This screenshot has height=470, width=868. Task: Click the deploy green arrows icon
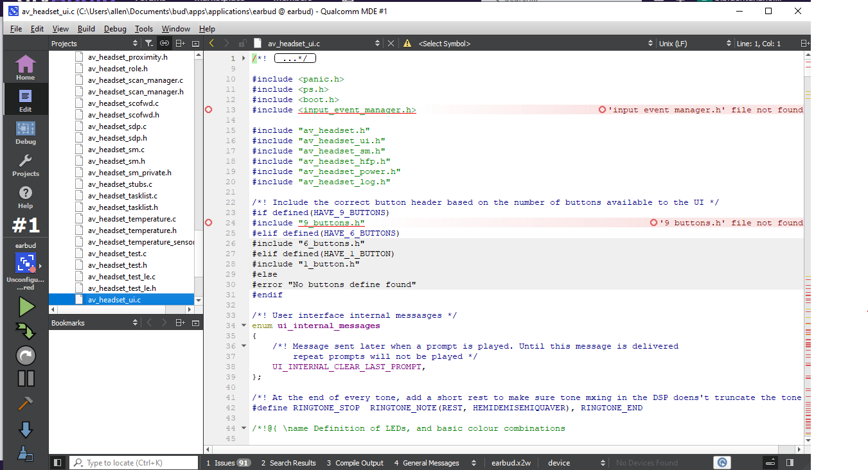26,331
